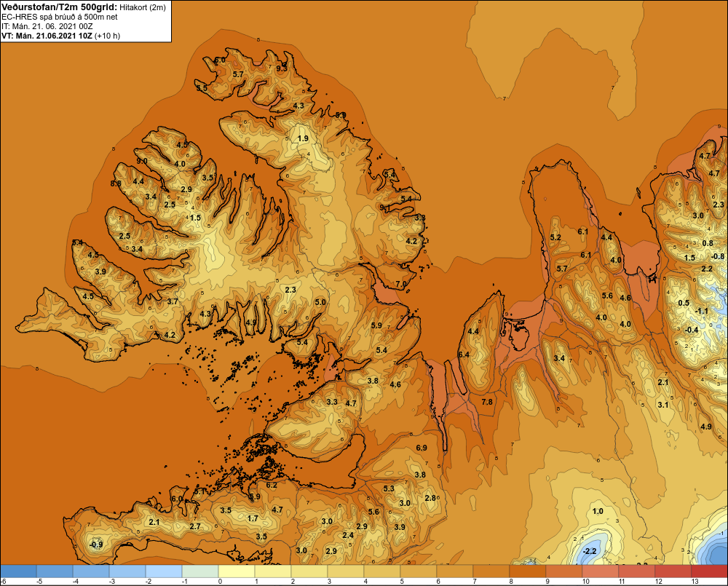This screenshot has height=586, width=728.
Task: Click the -0.4 temperature value
Action: [x=692, y=330]
